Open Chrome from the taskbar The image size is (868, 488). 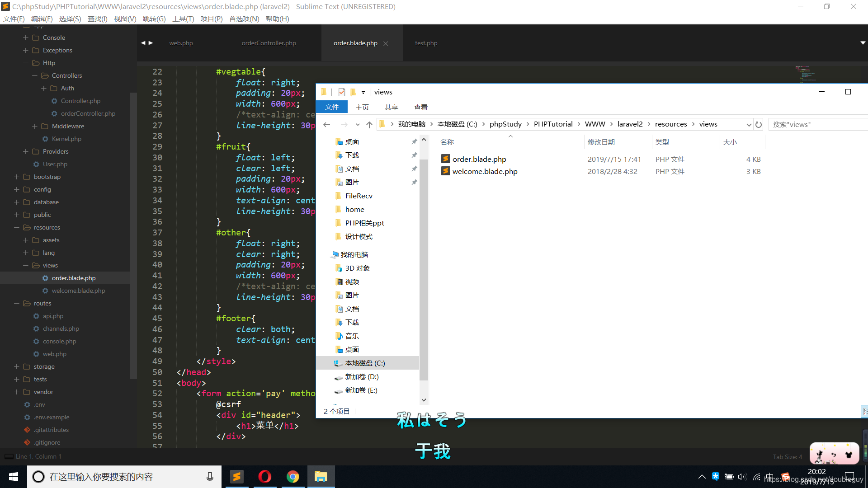click(x=292, y=477)
